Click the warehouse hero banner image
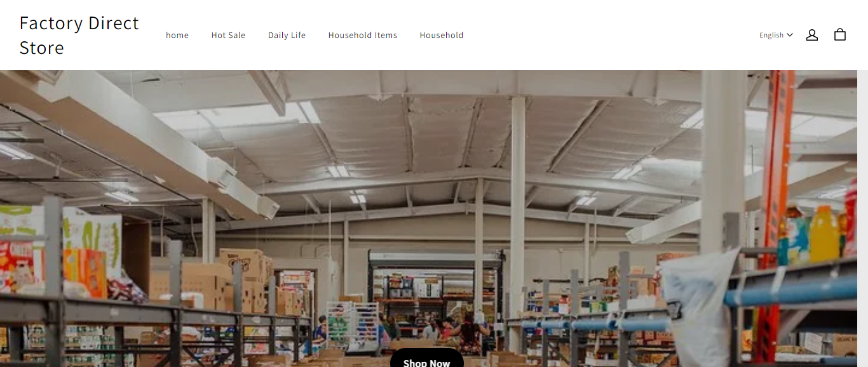Image resolution: width=868 pixels, height=367 pixels. click(429, 218)
